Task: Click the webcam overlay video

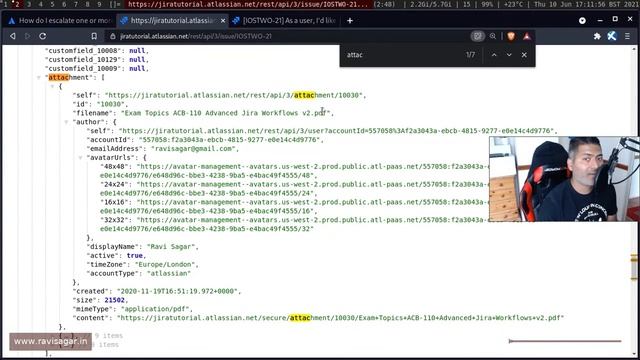Action: [x=564, y=179]
